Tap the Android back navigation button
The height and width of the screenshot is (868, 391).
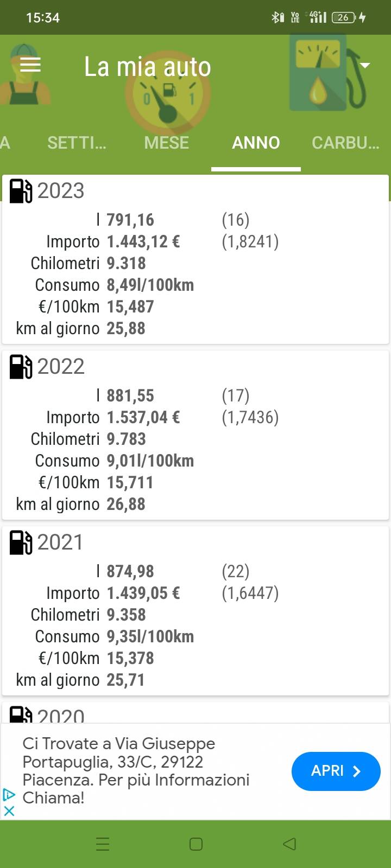pos(289,844)
